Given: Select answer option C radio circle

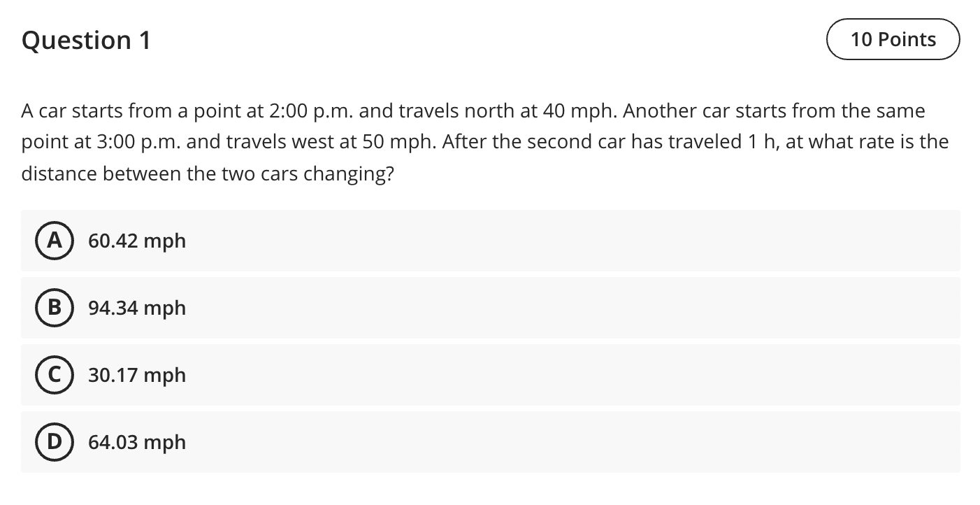Looking at the screenshot, I should tap(54, 375).
